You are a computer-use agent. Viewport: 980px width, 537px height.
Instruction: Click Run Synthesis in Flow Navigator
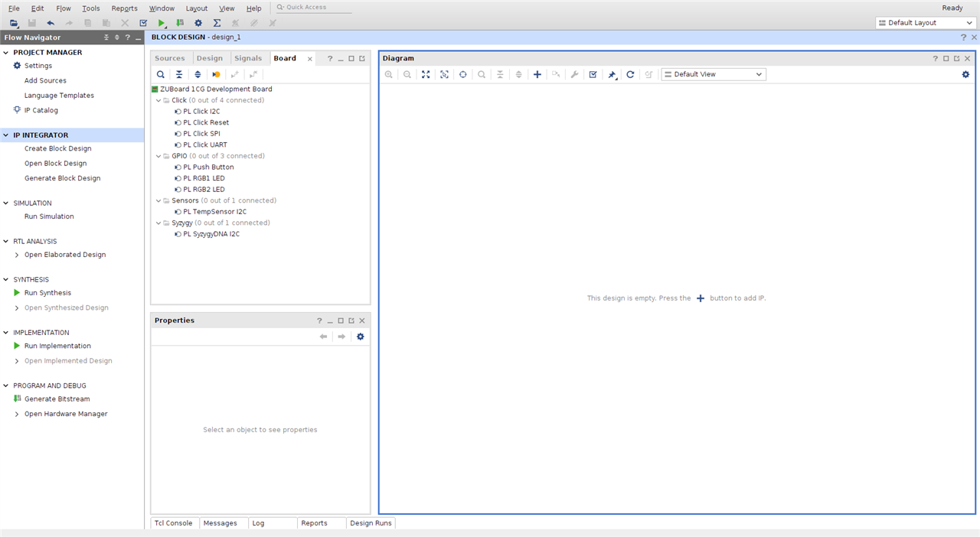(x=47, y=293)
